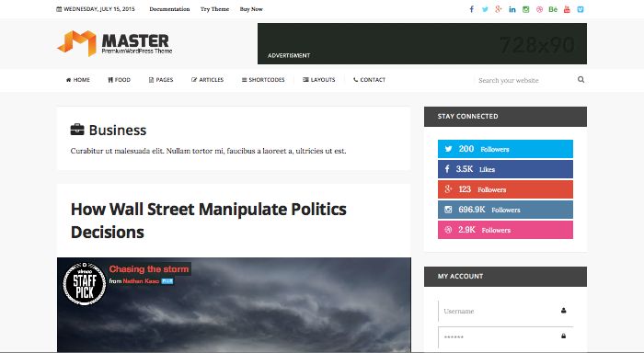
Task: Open article How Wall Street Manipulate Politics
Action: pos(209,221)
